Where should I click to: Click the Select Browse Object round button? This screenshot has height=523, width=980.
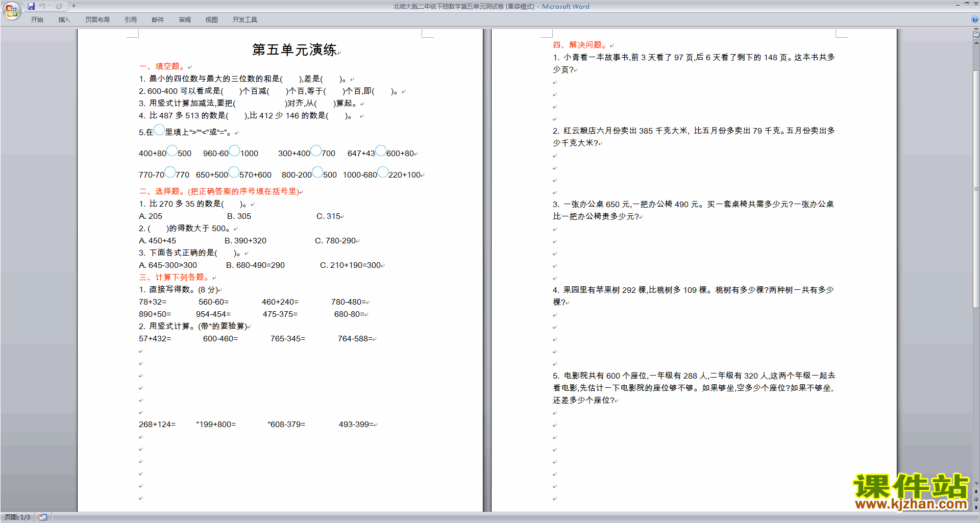976,500
